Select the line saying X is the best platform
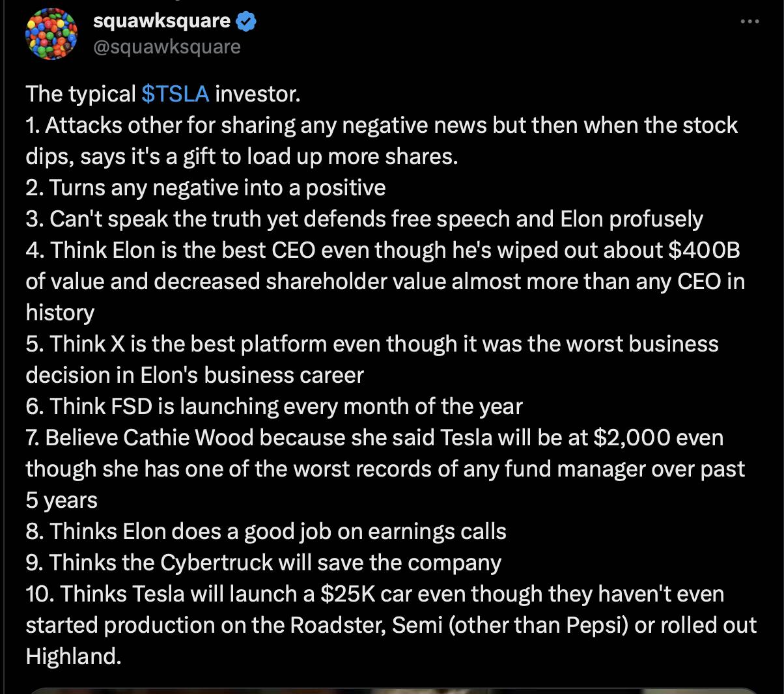The width and height of the screenshot is (784, 694). (x=372, y=359)
